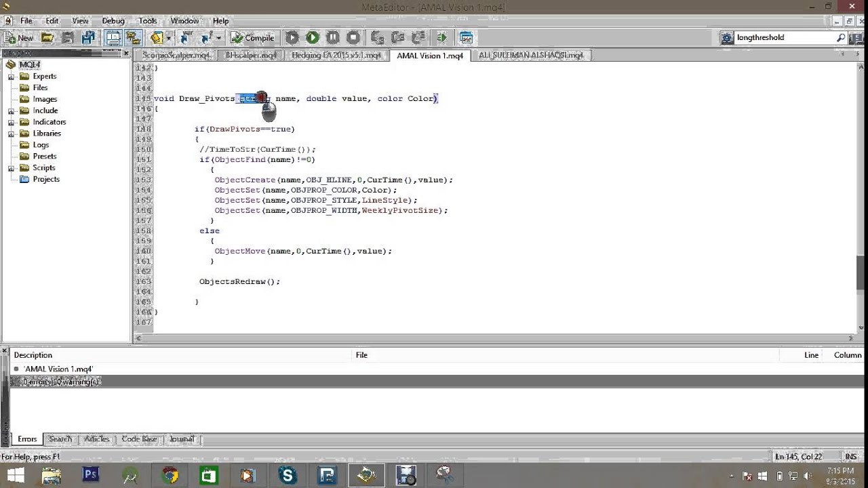The height and width of the screenshot is (488, 868).
Task: Open the Tools menu
Action: coord(147,21)
